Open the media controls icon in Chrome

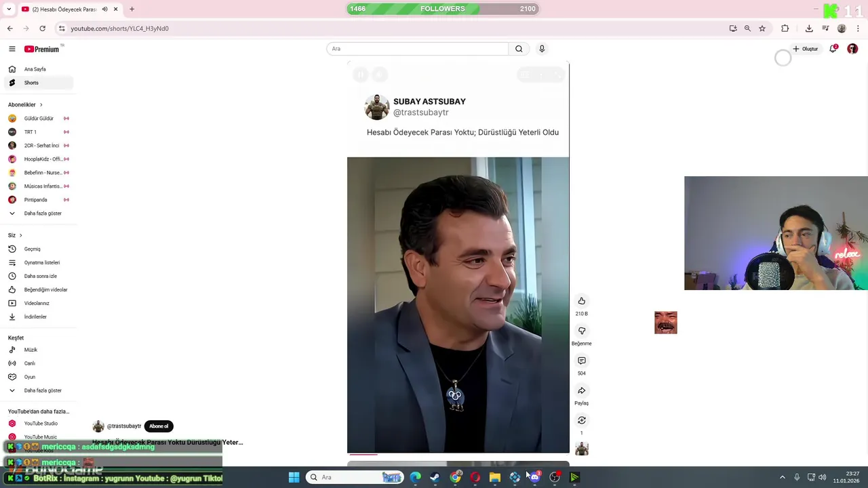click(x=825, y=28)
